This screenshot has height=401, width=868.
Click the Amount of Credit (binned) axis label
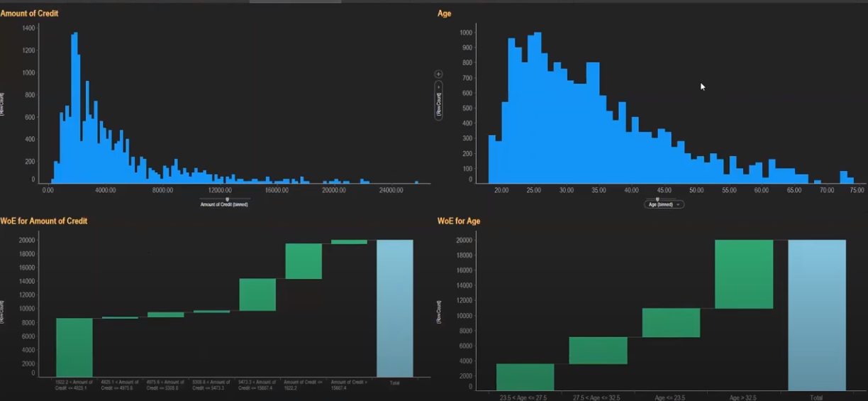[224, 204]
